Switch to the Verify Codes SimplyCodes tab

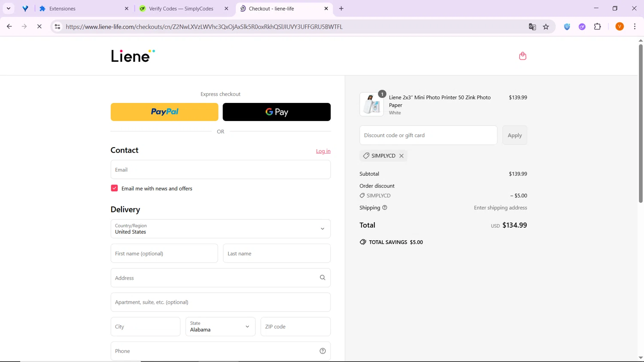pos(184,9)
